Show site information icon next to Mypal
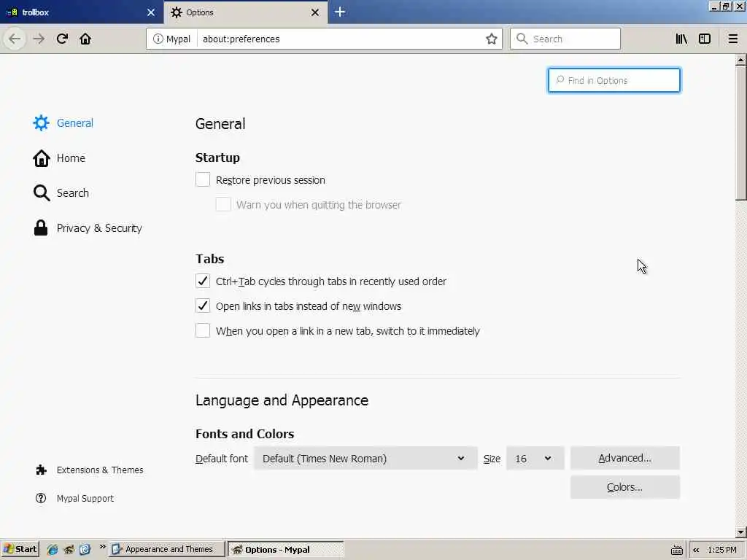 pyautogui.click(x=158, y=39)
